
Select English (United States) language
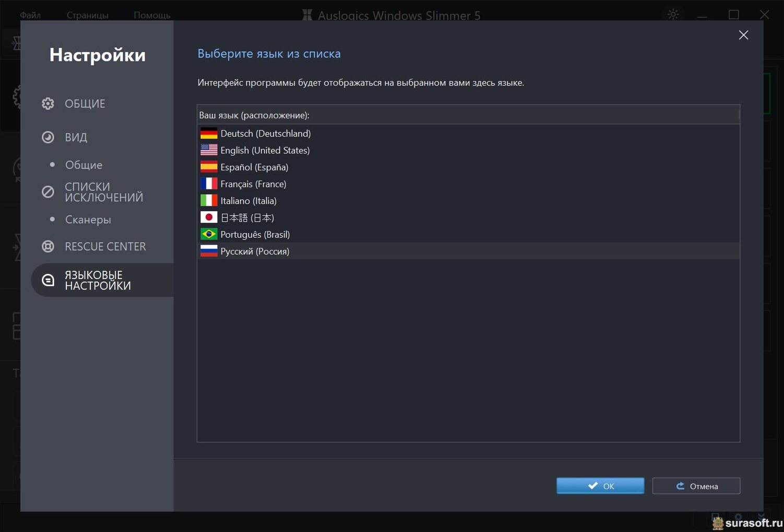click(468, 150)
